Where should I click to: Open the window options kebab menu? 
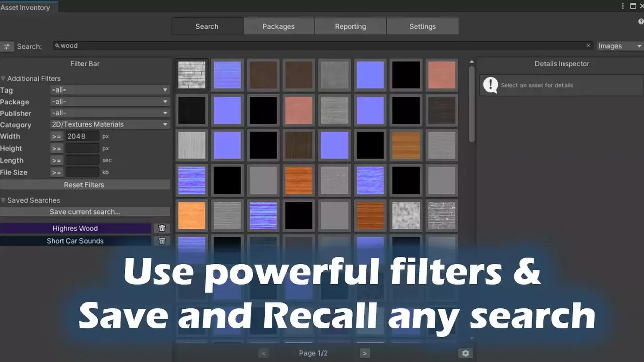(623, 6)
